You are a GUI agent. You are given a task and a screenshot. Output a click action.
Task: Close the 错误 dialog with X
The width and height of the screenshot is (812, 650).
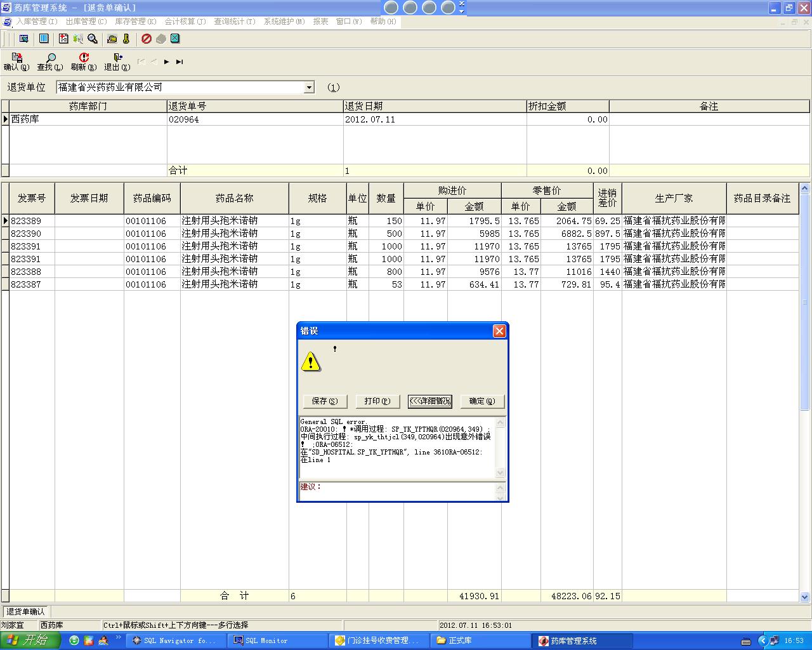pyautogui.click(x=499, y=331)
